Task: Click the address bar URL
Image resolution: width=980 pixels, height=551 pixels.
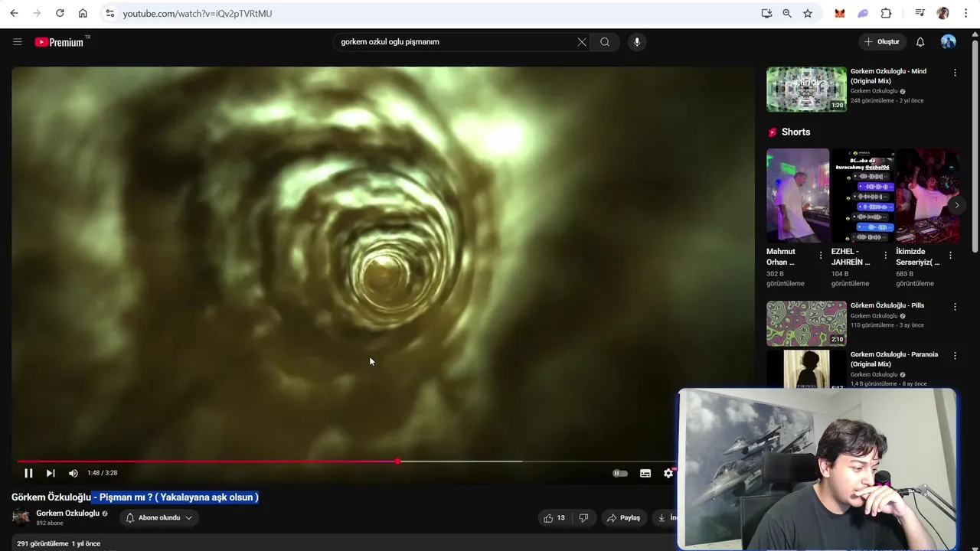Action: coord(198,13)
